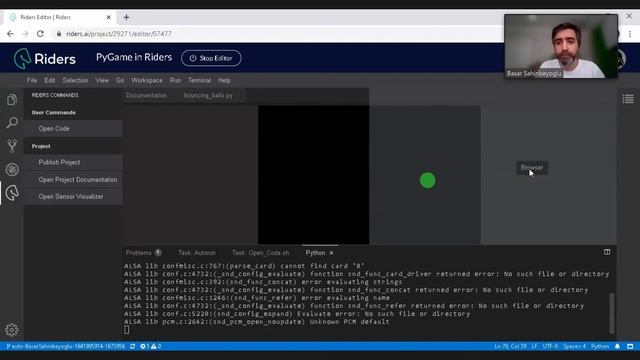Open a new browser tab with plus
Image resolution: width=640 pixels, height=360 pixels.
click(127, 17)
